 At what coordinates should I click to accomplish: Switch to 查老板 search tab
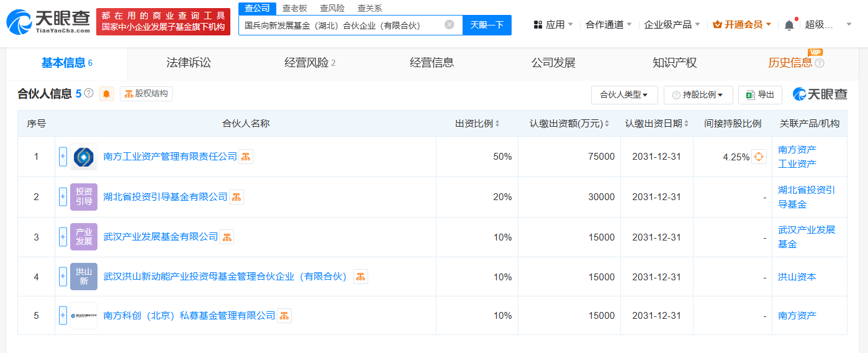294,8
